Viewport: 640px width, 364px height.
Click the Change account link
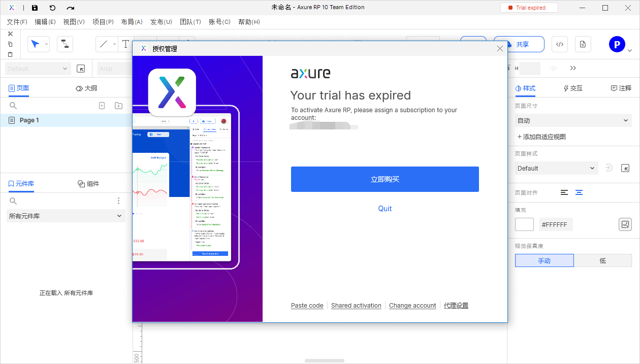click(x=412, y=306)
